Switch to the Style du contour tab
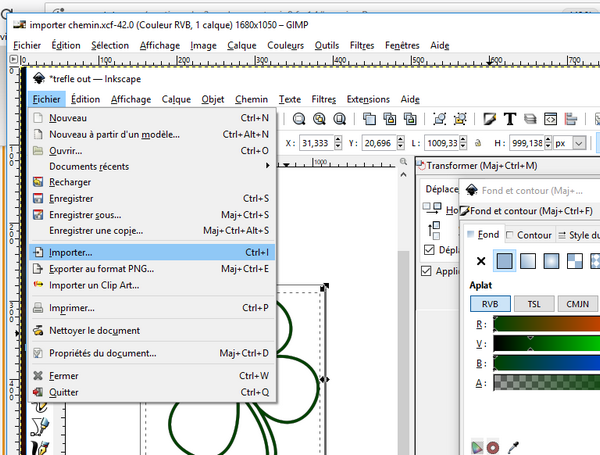Screen dimensions: 600x455 point(578,235)
